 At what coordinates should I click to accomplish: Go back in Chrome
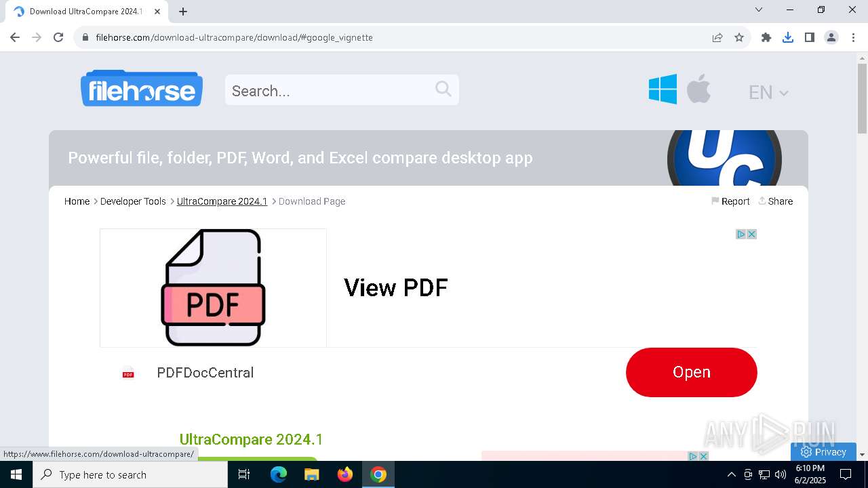pyautogui.click(x=15, y=37)
